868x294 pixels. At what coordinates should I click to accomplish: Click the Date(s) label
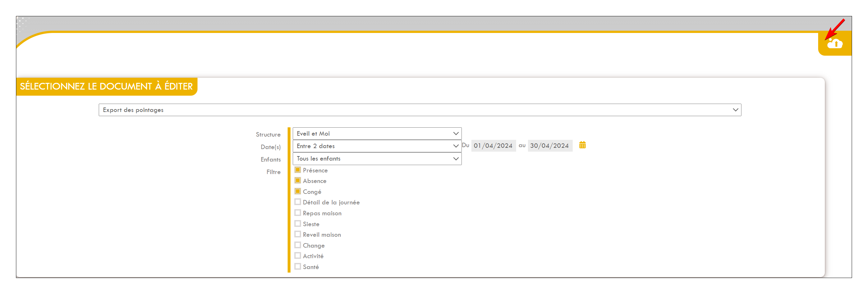coord(271,147)
